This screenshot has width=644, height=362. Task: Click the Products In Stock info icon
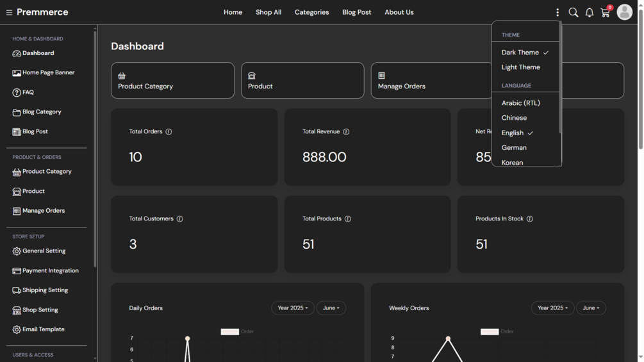coord(530,218)
